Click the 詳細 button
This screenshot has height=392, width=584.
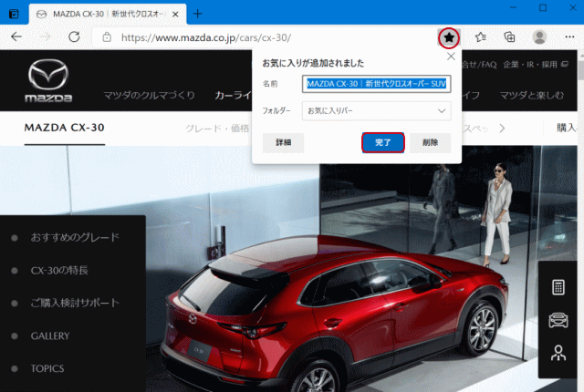click(284, 142)
